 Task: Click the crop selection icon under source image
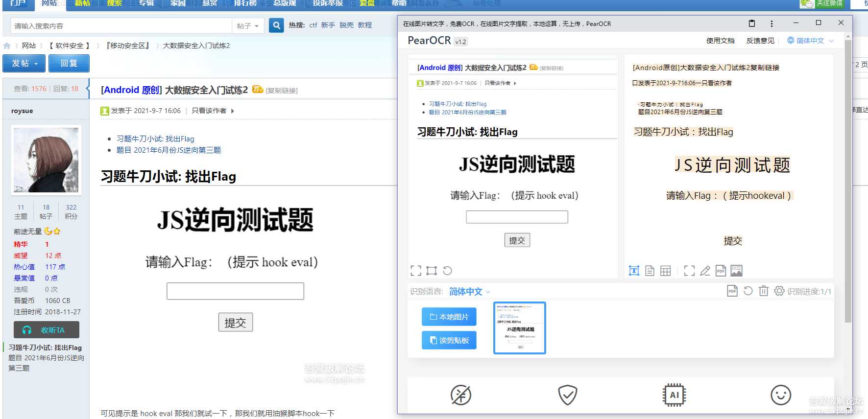point(432,271)
